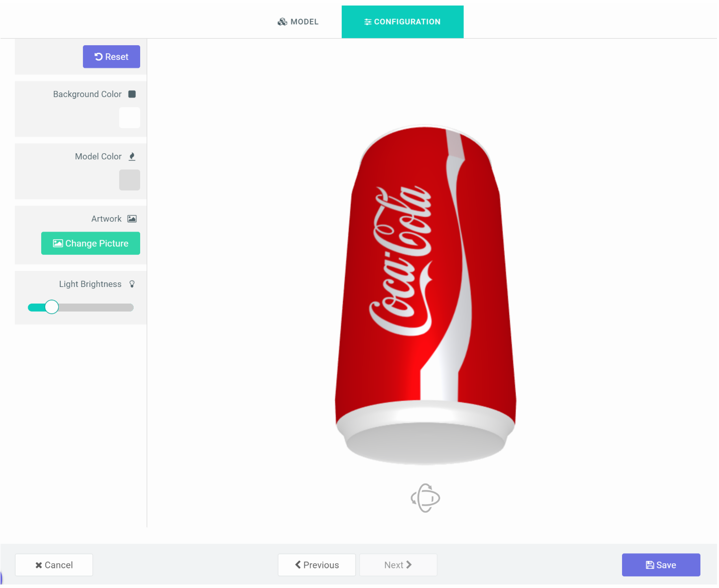The height and width of the screenshot is (588, 719).
Task: Click the floppy disk icon on the Save button
Action: pos(650,565)
